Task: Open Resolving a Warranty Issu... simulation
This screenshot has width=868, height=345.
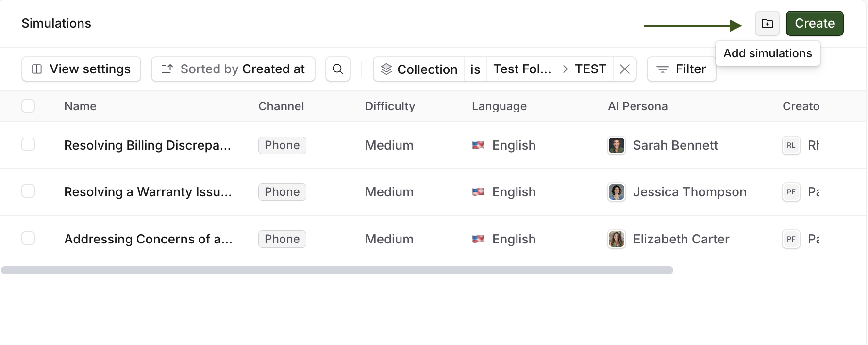Action: (148, 192)
